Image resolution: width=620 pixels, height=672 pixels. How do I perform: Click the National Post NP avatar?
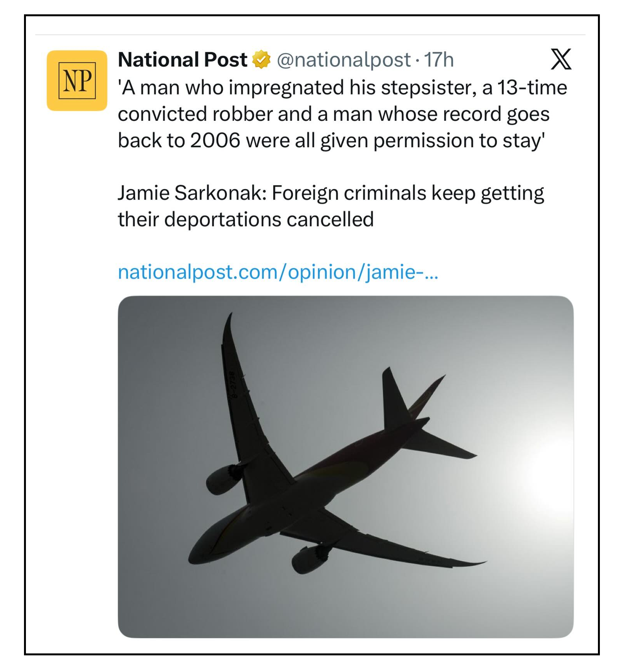coord(77,81)
